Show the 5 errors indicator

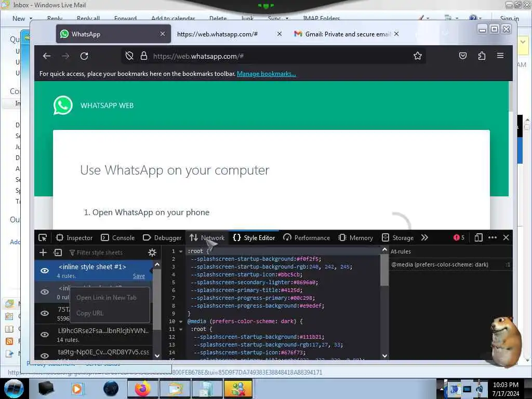[x=459, y=237]
